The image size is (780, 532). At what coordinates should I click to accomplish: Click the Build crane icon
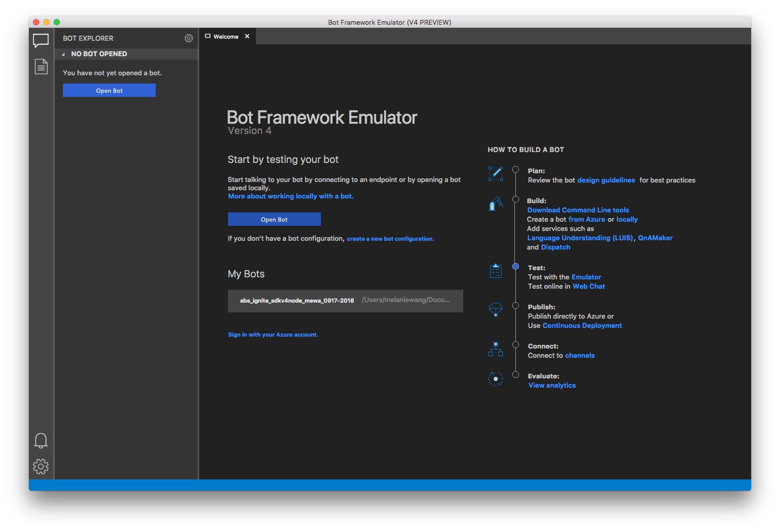pos(495,204)
